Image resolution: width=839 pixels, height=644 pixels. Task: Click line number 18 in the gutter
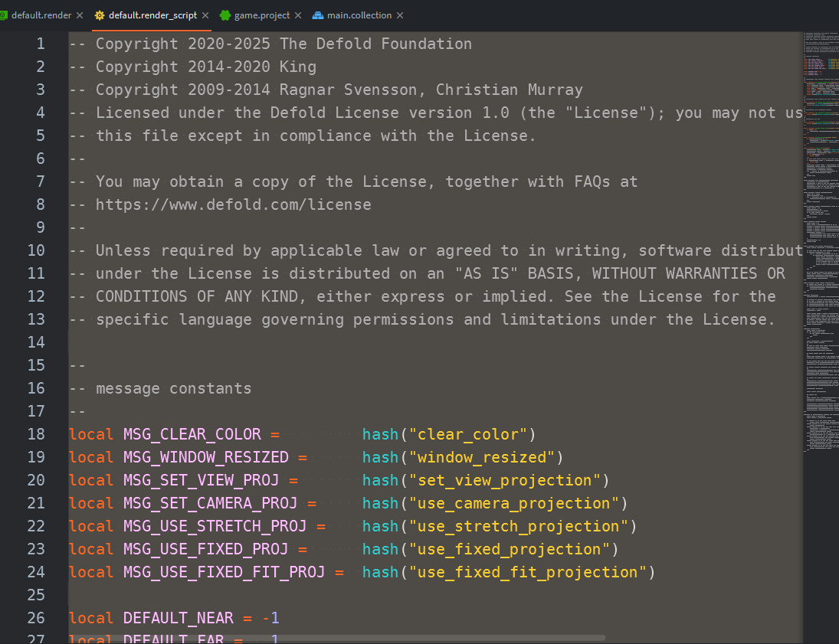[36, 434]
